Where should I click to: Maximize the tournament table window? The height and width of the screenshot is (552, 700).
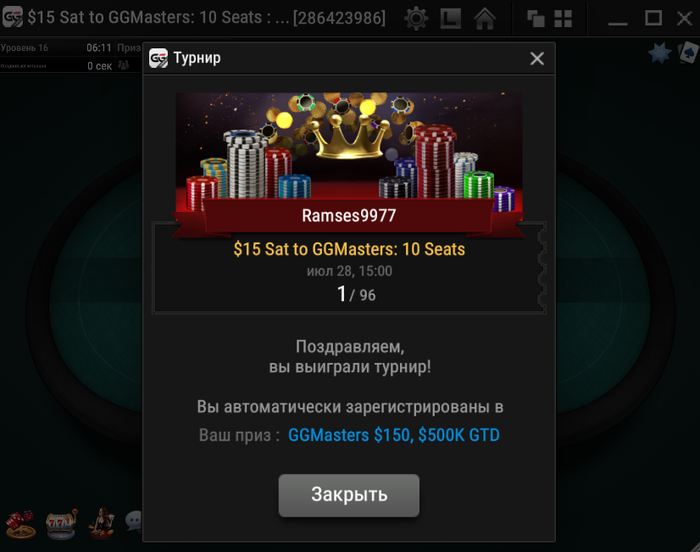click(x=653, y=18)
